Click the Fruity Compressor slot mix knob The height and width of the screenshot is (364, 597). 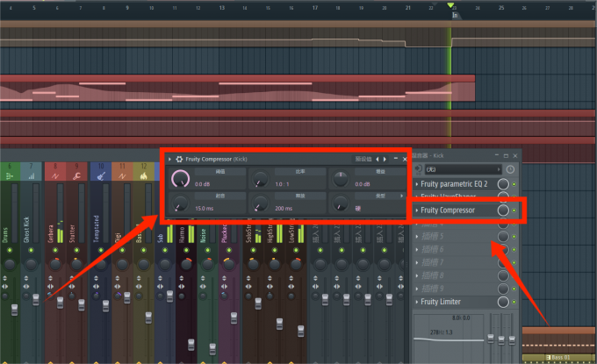(x=503, y=210)
